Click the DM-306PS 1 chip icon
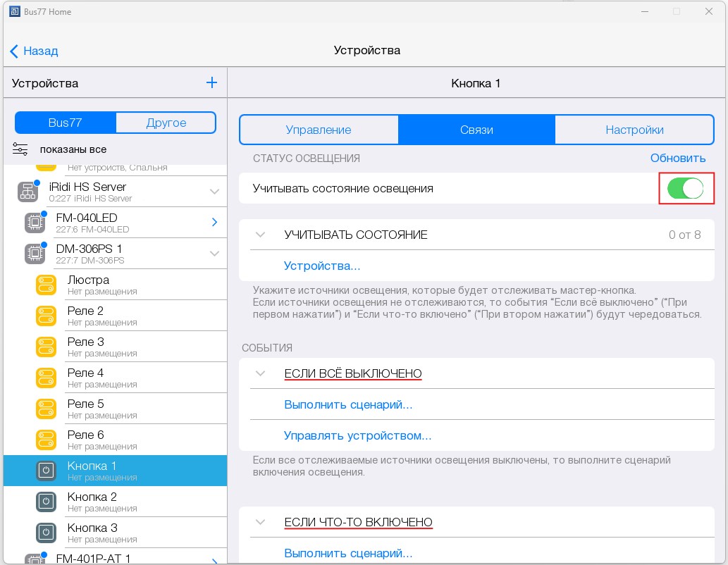728x565 pixels. click(35, 253)
